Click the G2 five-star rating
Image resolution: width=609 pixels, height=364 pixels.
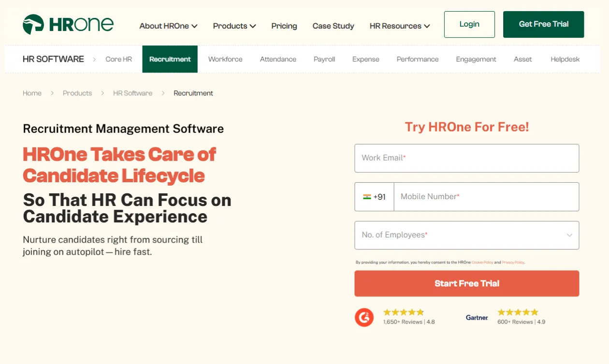[404, 312]
